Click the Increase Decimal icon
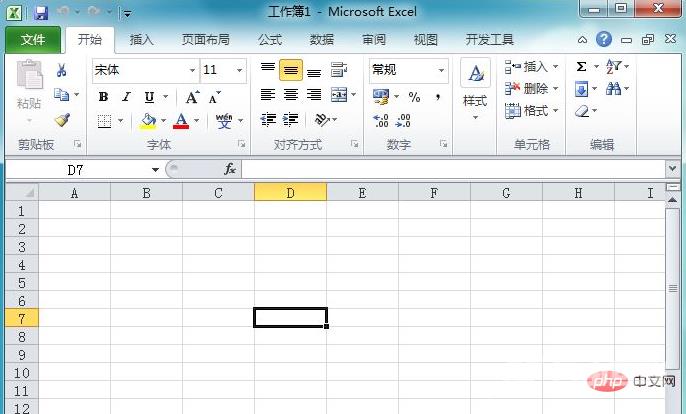 click(x=380, y=120)
